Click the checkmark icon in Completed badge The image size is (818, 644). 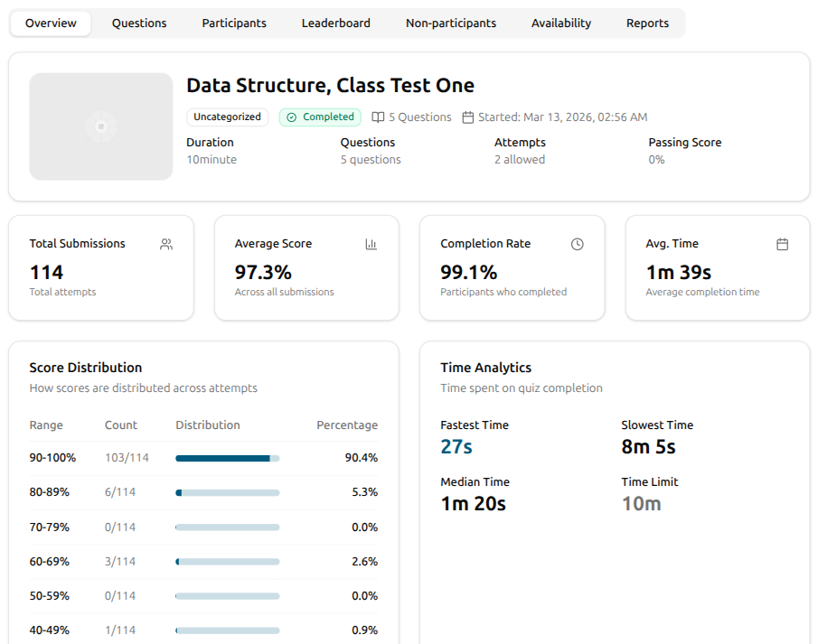[292, 117]
